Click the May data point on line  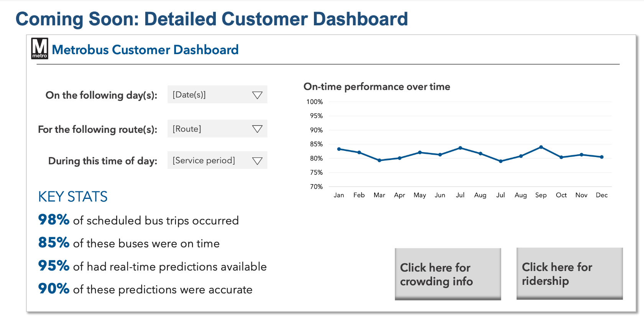coord(420,152)
